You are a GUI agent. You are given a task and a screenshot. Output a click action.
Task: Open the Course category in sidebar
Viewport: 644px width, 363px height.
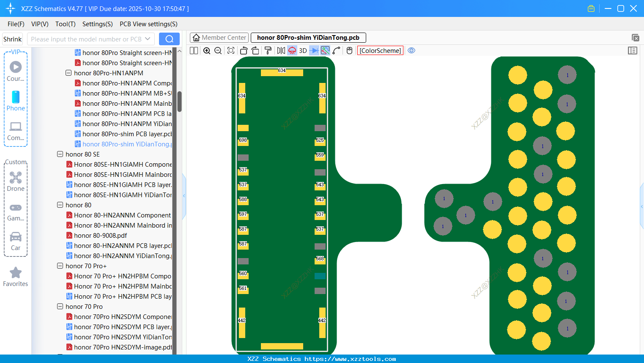click(x=16, y=71)
